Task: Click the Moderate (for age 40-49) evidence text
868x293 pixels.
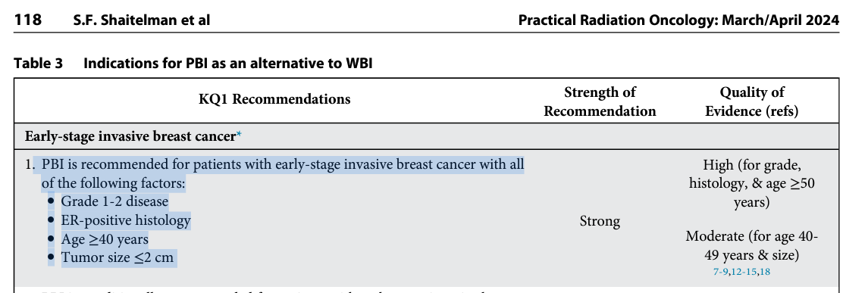Action: (x=752, y=245)
